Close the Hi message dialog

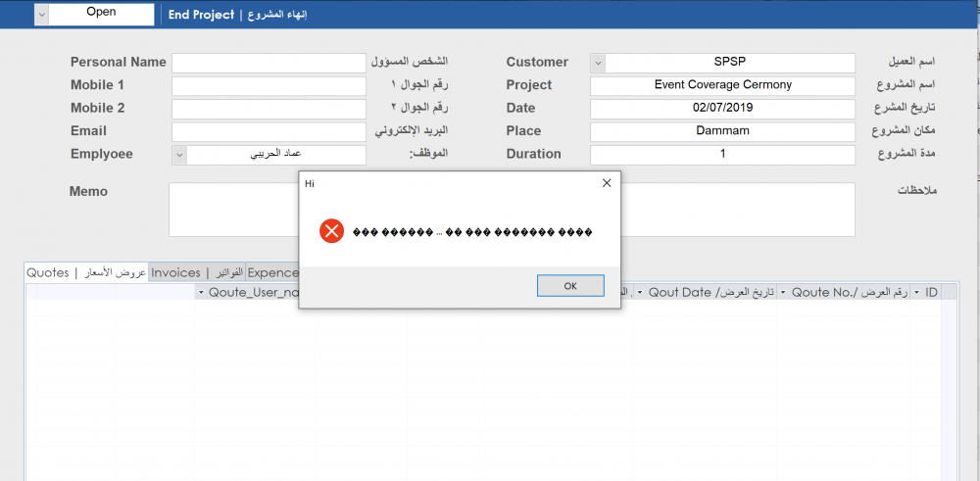pyautogui.click(x=606, y=183)
